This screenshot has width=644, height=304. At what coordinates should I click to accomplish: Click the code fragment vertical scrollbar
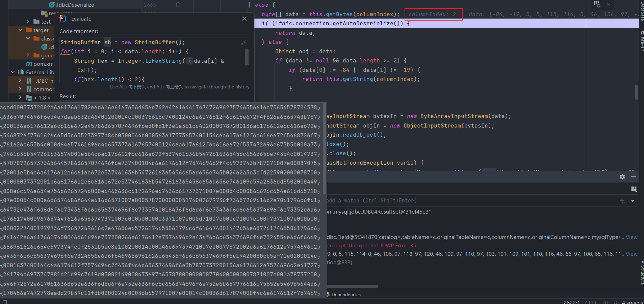(247, 57)
